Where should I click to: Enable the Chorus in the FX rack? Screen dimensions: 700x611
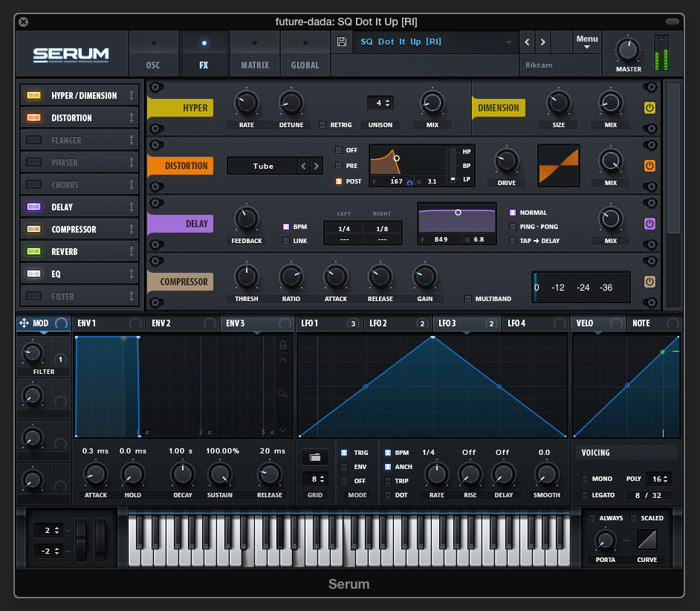point(34,184)
